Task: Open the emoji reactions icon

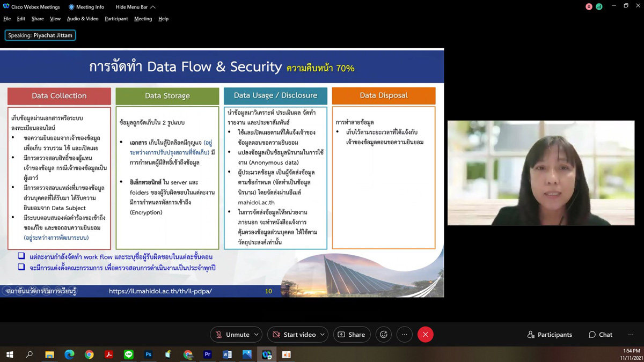Action: pos(384,335)
